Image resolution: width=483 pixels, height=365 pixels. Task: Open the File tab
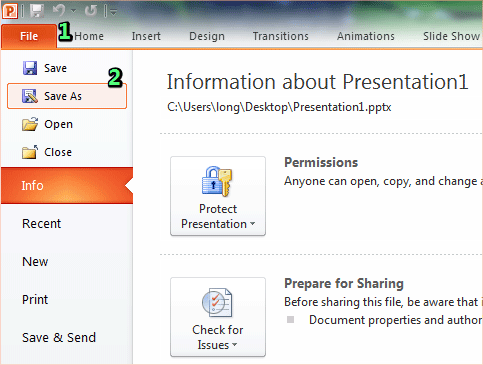coord(29,36)
